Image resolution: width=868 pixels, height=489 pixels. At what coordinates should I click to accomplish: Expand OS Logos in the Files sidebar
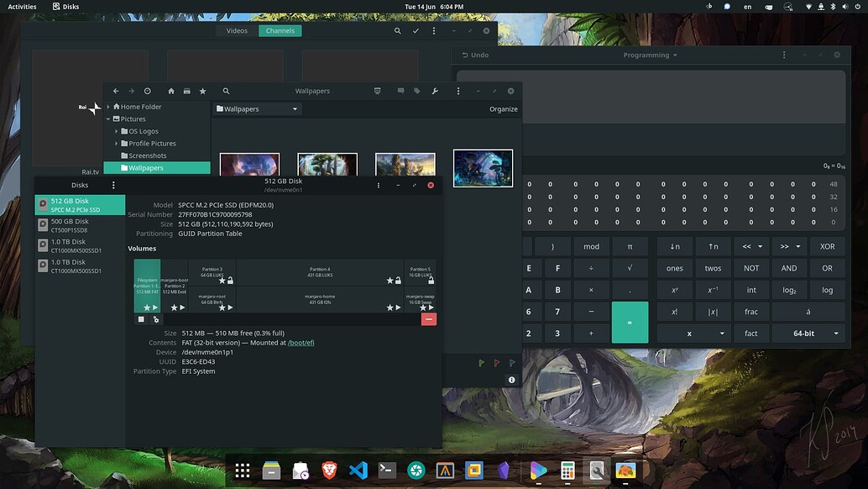(118, 131)
